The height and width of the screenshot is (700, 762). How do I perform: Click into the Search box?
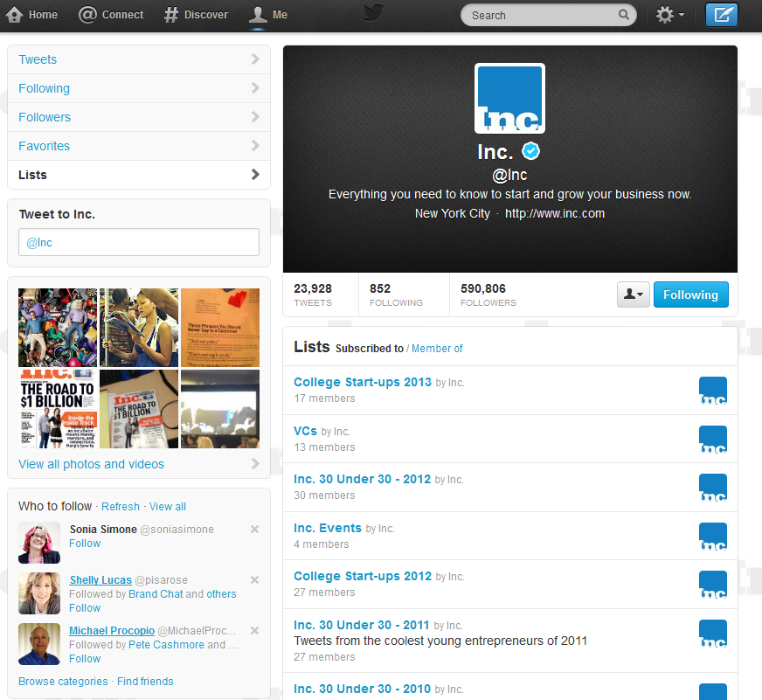[548, 15]
